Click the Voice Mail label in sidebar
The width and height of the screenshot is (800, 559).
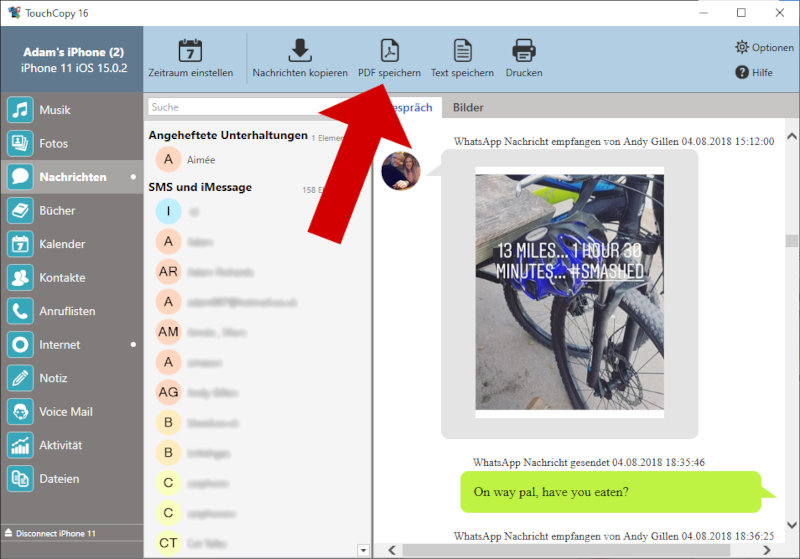66,412
